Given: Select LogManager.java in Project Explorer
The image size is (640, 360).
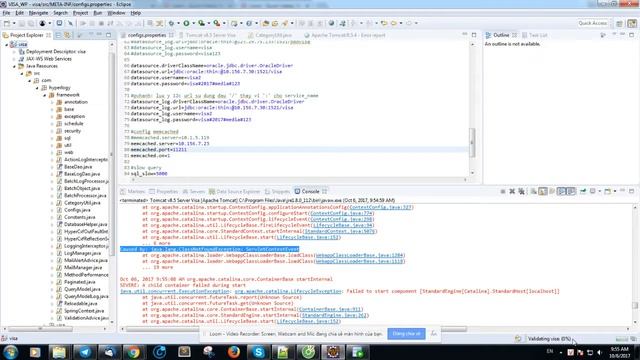Looking at the screenshot, I should pos(78,253).
